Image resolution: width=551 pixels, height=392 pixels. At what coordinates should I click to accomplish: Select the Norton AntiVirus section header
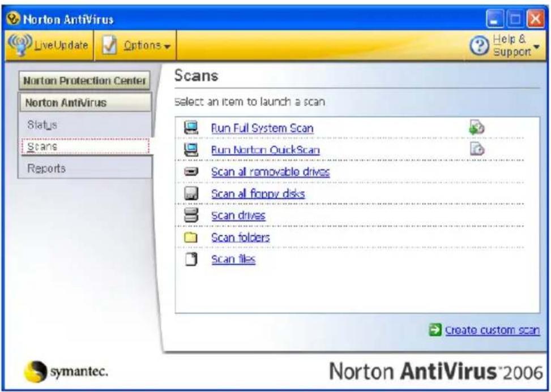tap(85, 102)
